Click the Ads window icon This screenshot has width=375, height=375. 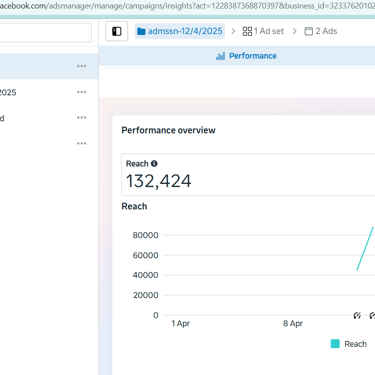[309, 31]
